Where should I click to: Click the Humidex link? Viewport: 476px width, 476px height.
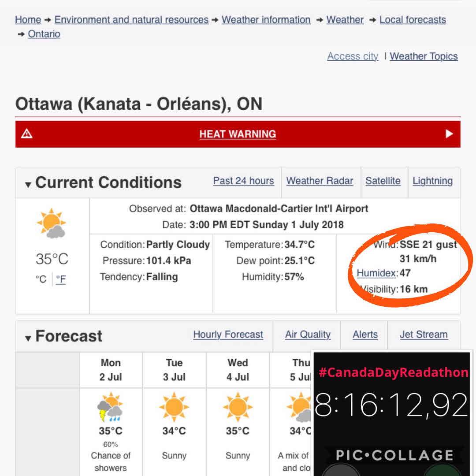[x=376, y=273]
